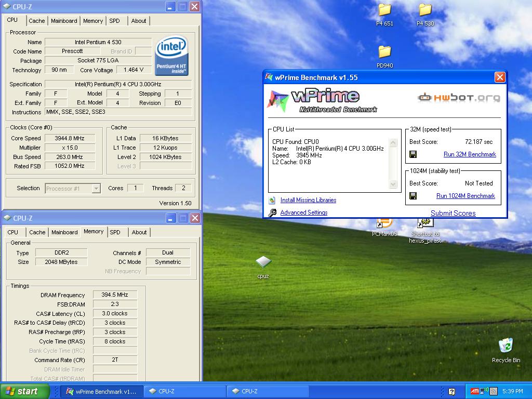Click the wPrime title bar icon
Viewport: 532px width, 399px height.
pos(269,77)
